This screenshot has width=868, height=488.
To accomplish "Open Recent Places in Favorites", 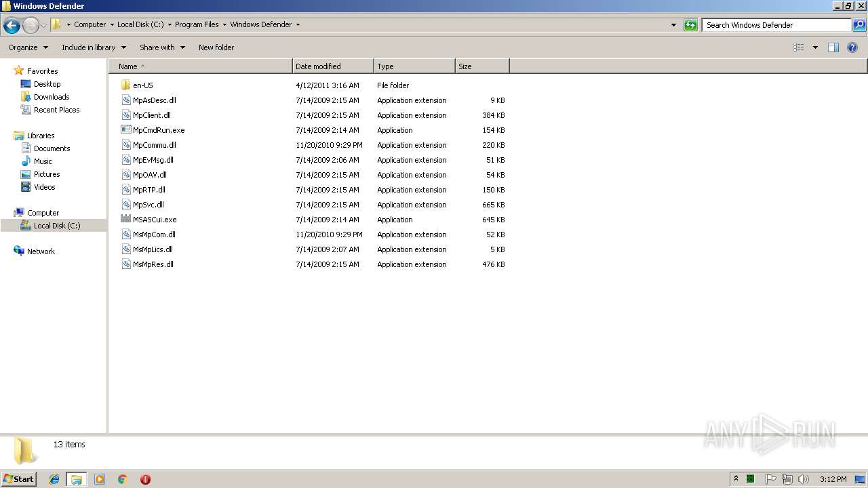I will [56, 110].
